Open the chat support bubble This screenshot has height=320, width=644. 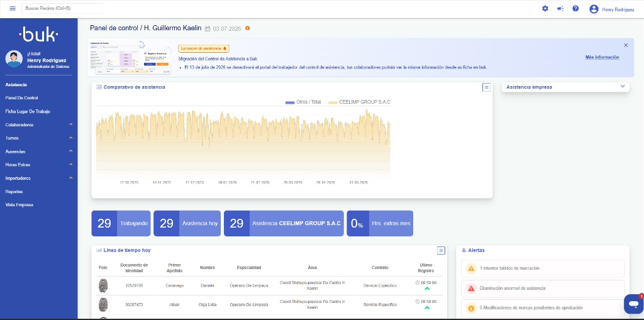[633, 304]
